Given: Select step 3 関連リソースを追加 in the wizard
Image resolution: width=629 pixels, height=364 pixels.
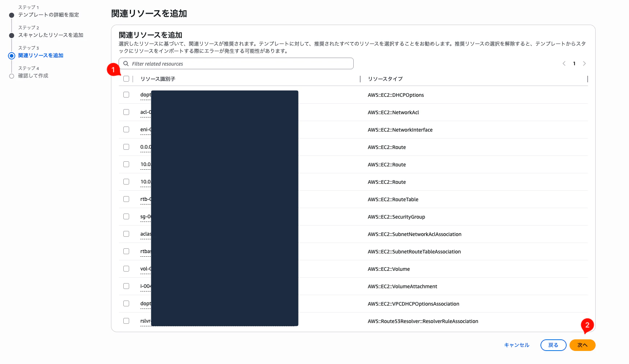Looking at the screenshot, I should [41, 55].
